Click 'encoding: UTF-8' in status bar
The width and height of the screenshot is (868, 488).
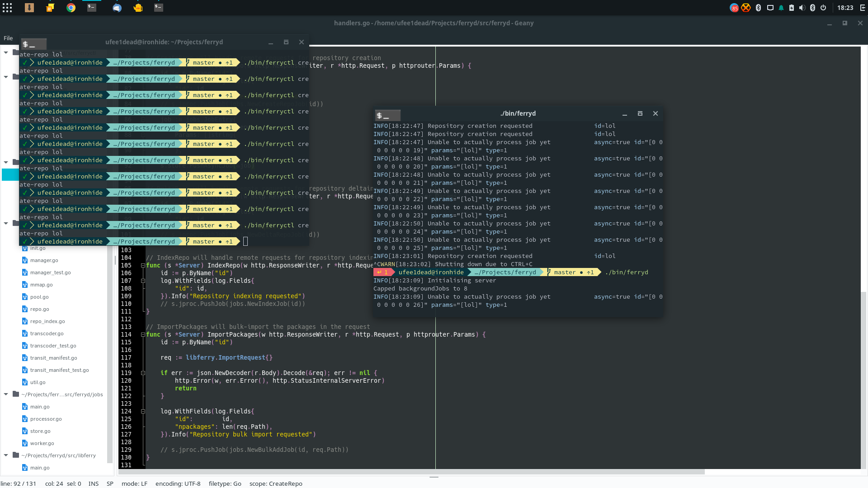(178, 483)
